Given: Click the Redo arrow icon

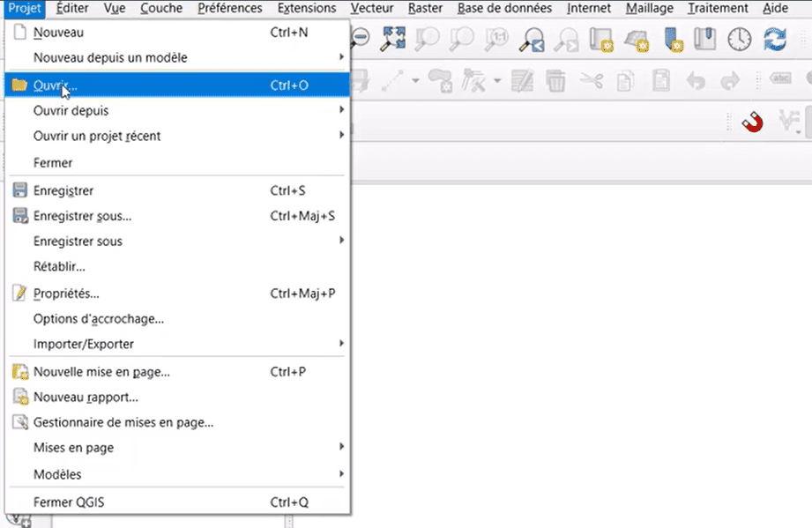Looking at the screenshot, I should 730,81.
